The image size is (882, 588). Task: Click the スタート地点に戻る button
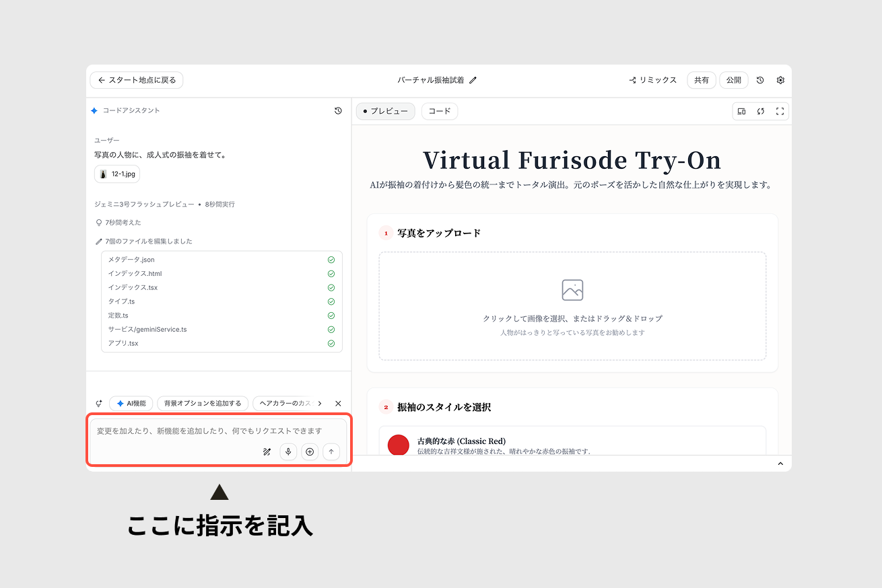tap(136, 79)
